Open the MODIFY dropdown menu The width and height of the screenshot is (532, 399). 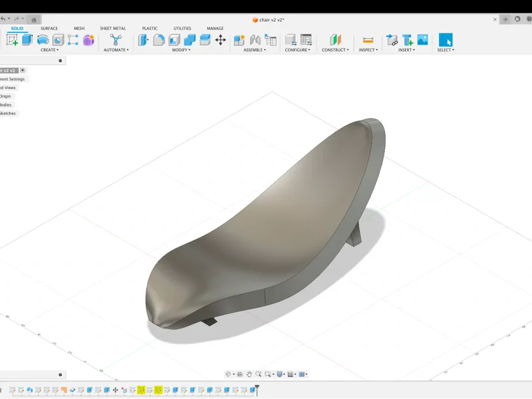[x=181, y=50]
